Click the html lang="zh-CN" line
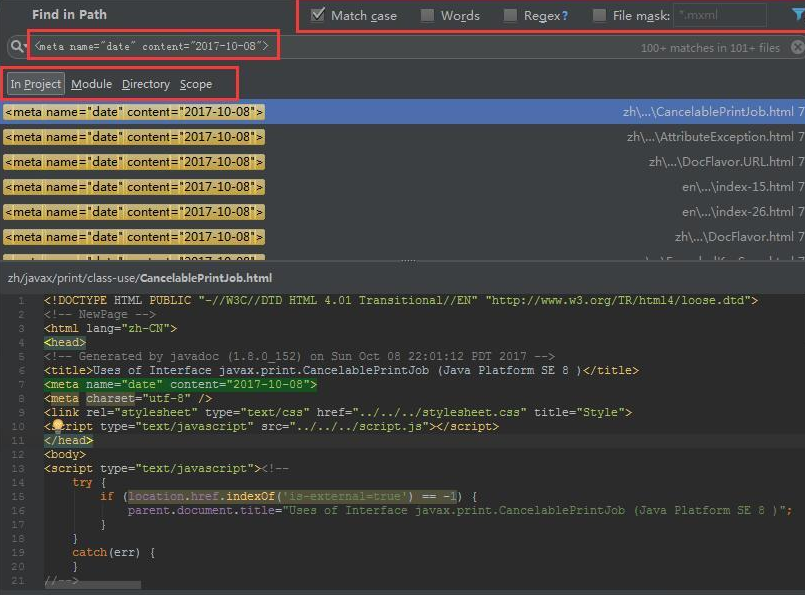Screen dimensions: 805x595 110,328
